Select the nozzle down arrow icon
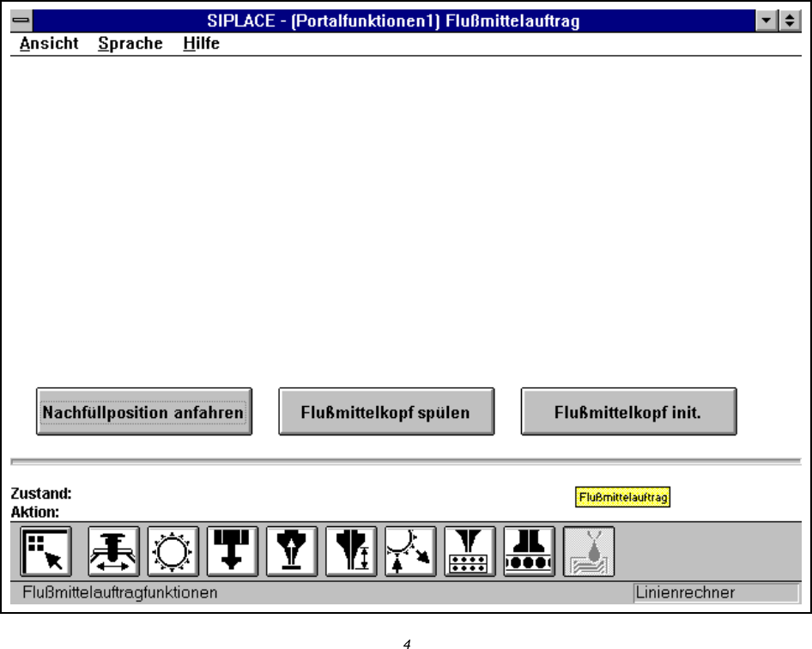Screen dimensions: 812x649 pyautogui.click(x=232, y=552)
